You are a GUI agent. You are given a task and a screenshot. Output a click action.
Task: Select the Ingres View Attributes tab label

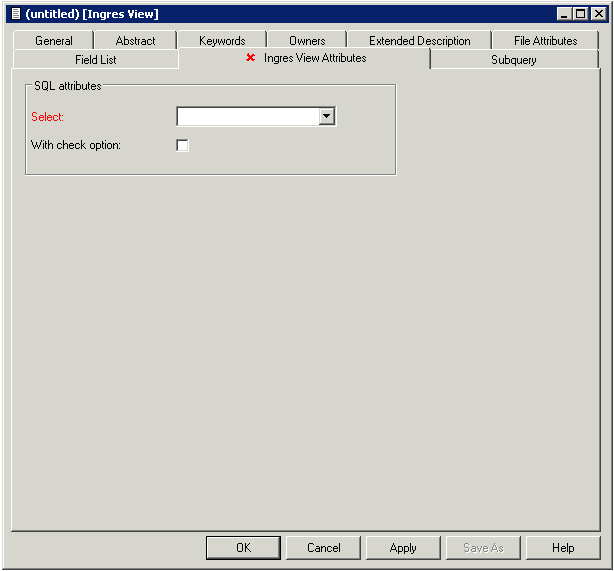tap(315, 59)
